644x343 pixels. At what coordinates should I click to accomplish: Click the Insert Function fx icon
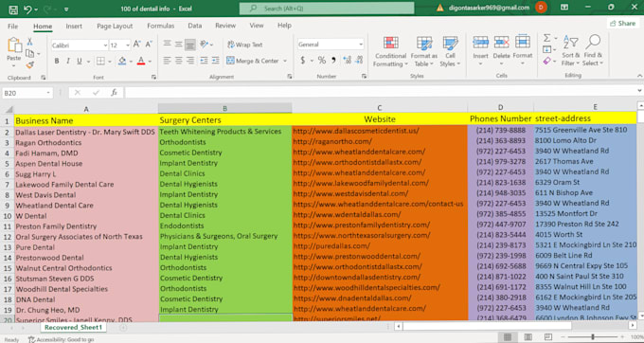click(115, 93)
